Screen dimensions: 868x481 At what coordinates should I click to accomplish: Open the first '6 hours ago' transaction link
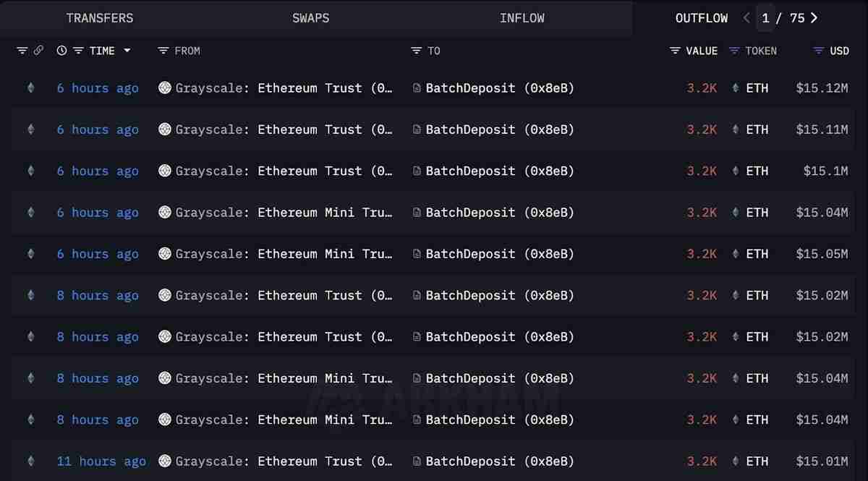[x=97, y=88]
